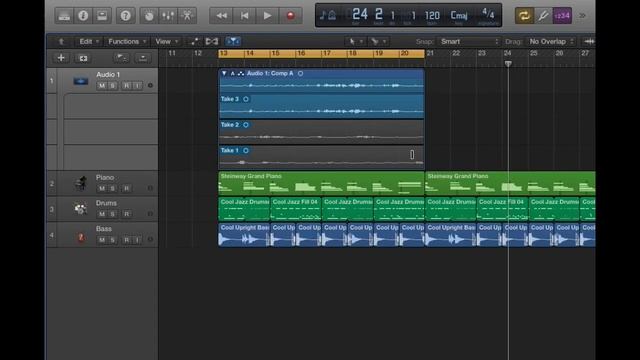Open the pointer left-click tool menu

click(355, 41)
